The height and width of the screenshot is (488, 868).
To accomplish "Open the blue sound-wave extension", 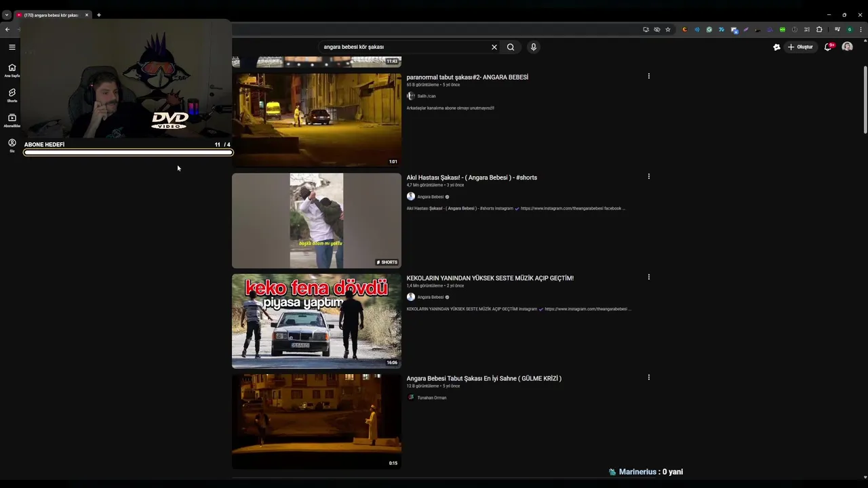I will click(x=697, y=29).
